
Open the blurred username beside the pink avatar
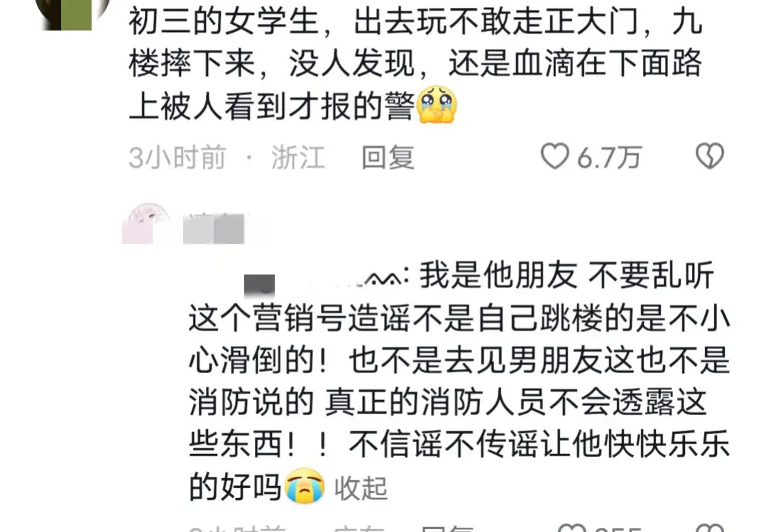(214, 228)
